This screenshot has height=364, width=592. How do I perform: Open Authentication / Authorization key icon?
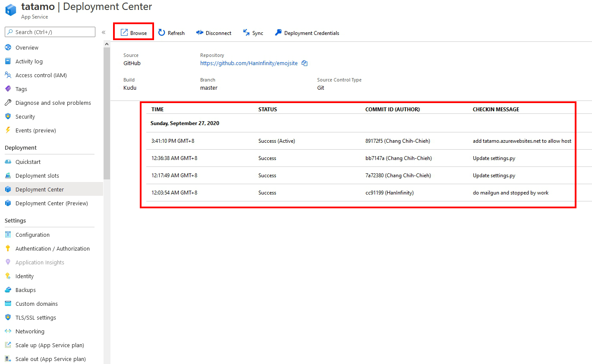[x=8, y=248]
